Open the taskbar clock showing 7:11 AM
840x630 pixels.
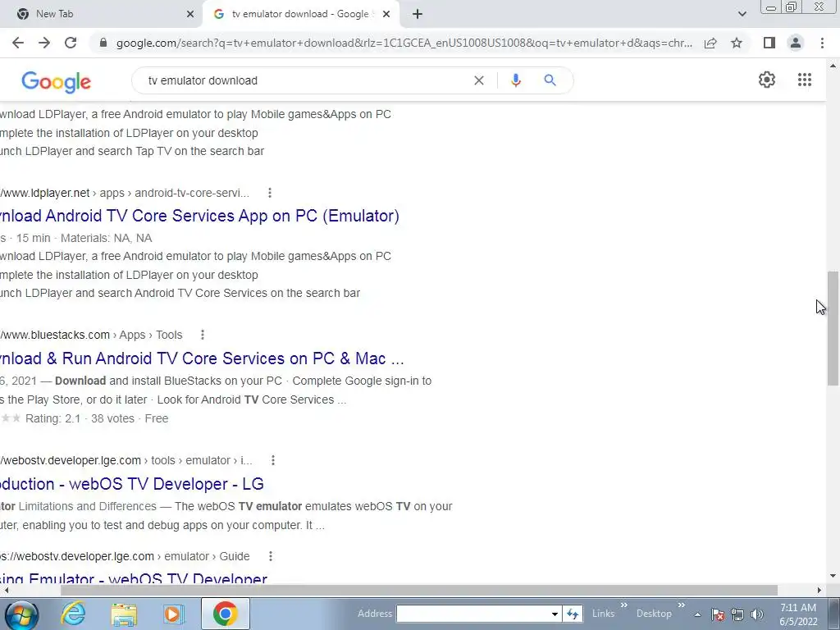(797, 614)
